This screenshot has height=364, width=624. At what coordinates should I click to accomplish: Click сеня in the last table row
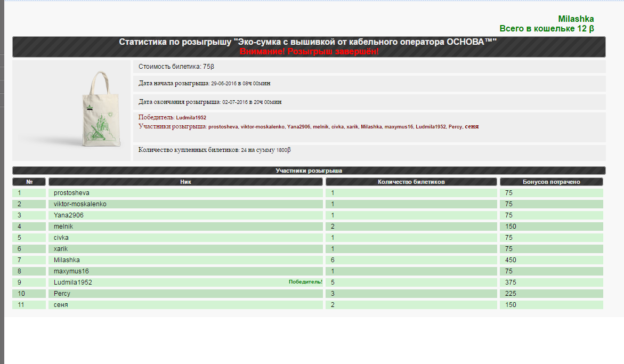[61, 305]
